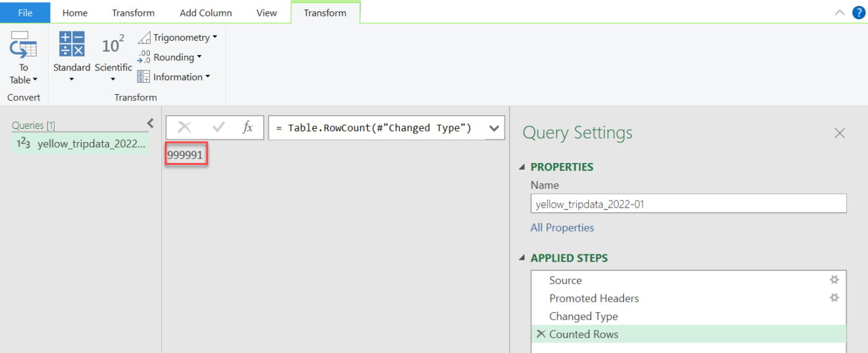Viewport: 868px width, 353px height.
Task: Select the 999991 result value
Action: coord(186,155)
